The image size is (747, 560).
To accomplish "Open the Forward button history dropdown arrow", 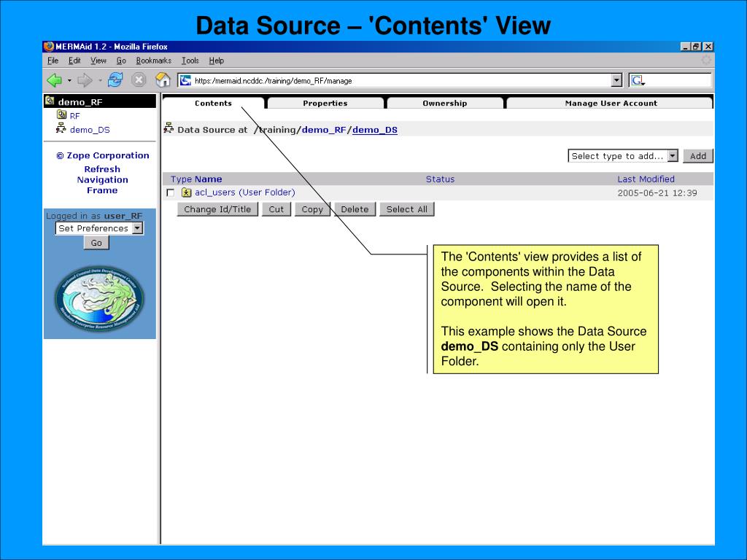I will 100,80.
